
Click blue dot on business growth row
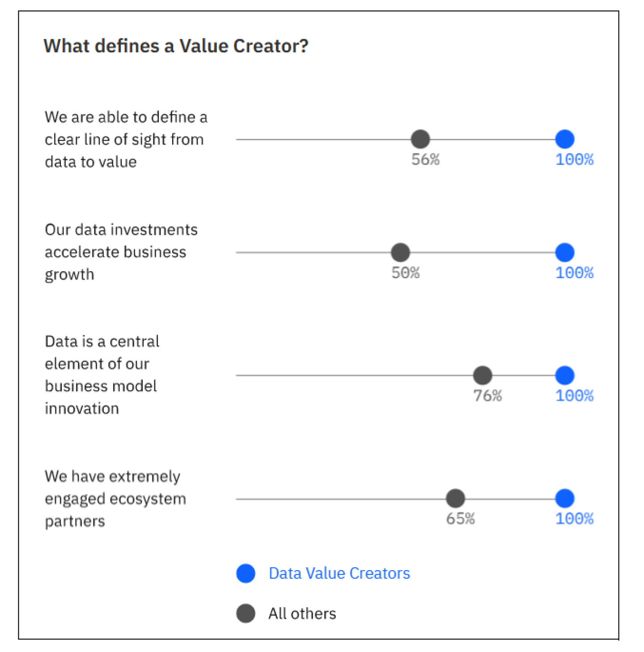coord(565,252)
